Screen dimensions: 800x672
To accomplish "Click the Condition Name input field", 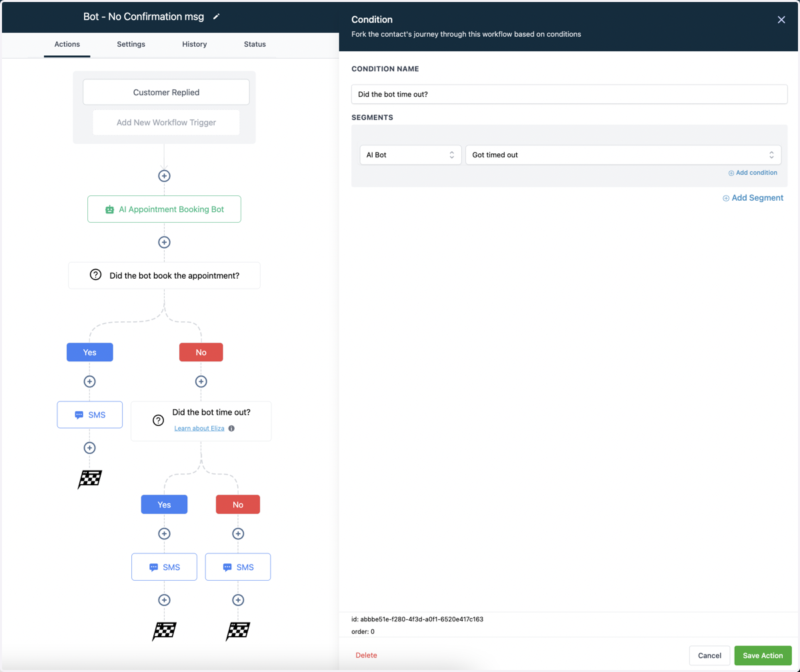I will [x=569, y=94].
